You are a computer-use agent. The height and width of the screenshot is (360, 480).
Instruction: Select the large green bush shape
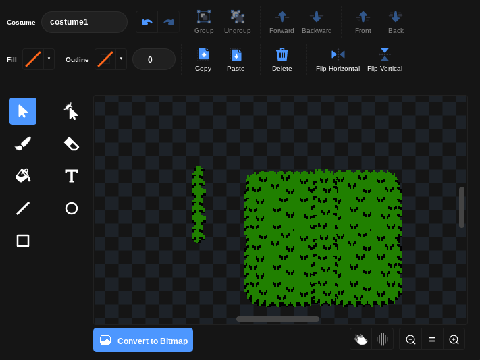click(323, 237)
